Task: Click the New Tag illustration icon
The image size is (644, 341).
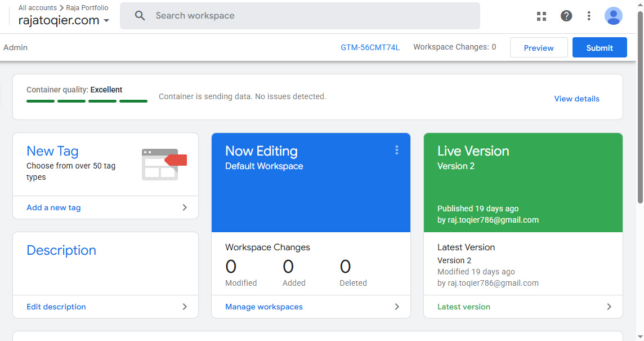Action: [x=163, y=163]
